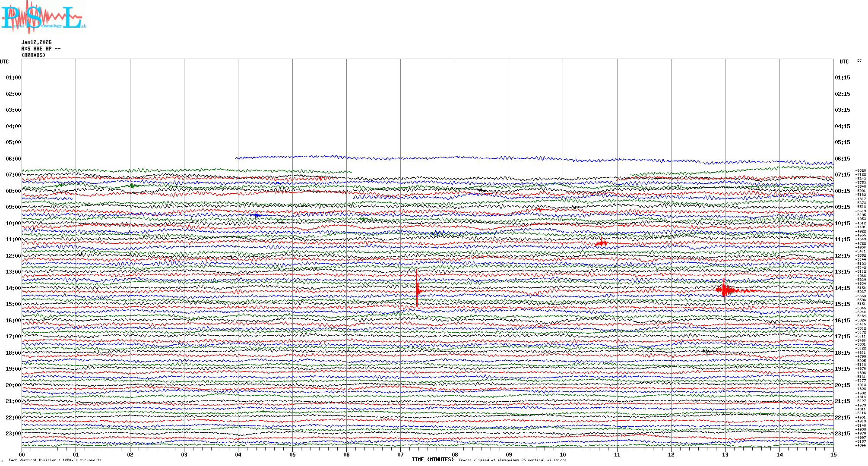Click the PSL seismology lab logo
Image resolution: width=868 pixels, height=466 pixels.
43,17
